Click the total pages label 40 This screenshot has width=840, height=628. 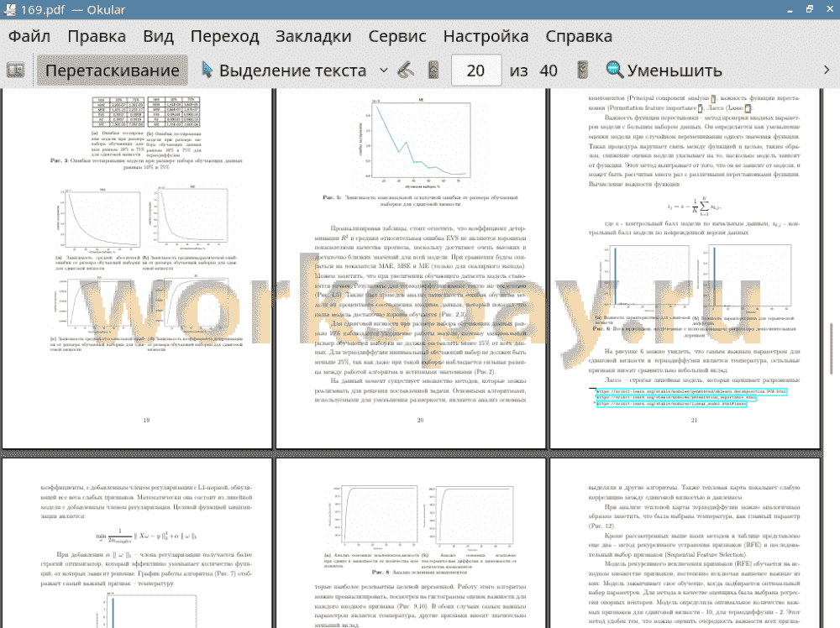[x=548, y=71]
